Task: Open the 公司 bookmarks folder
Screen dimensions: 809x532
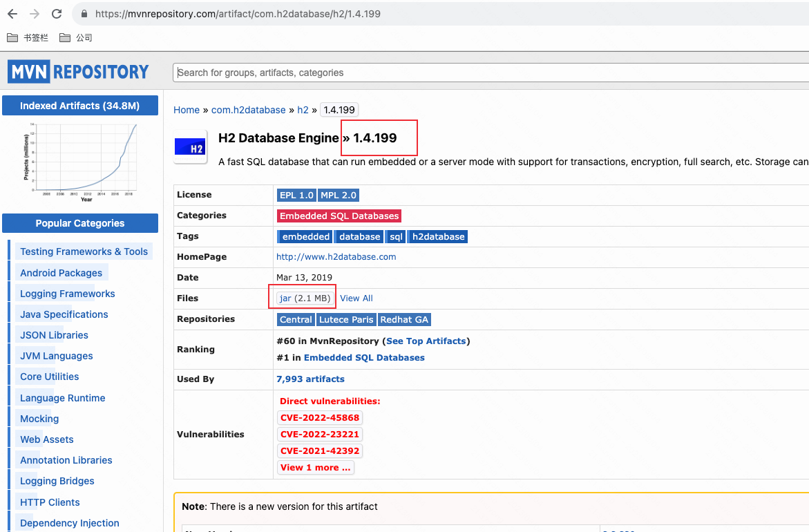Action: (x=76, y=38)
